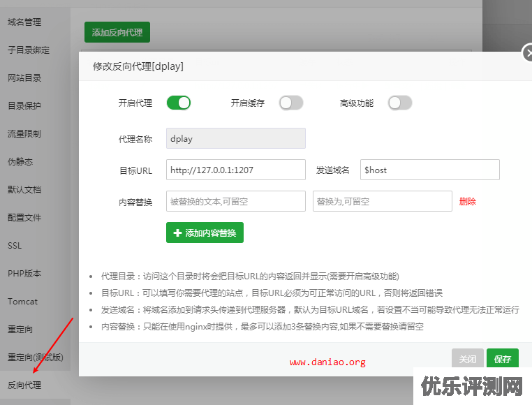This screenshot has width=532, height=405.
Task: Close the dialog with the X icon
Action: point(528,53)
